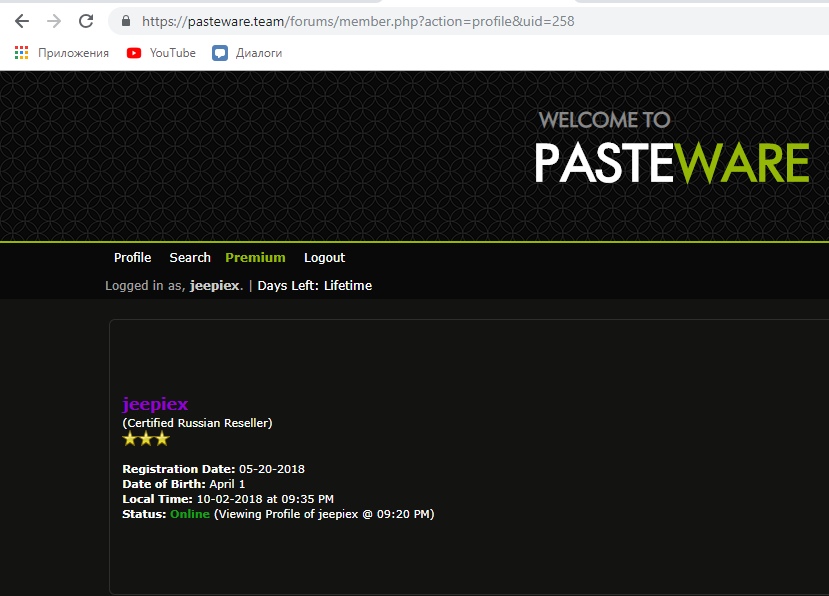829x596 pixels.
Task: Click the three gold stars rating
Action: coord(146,439)
